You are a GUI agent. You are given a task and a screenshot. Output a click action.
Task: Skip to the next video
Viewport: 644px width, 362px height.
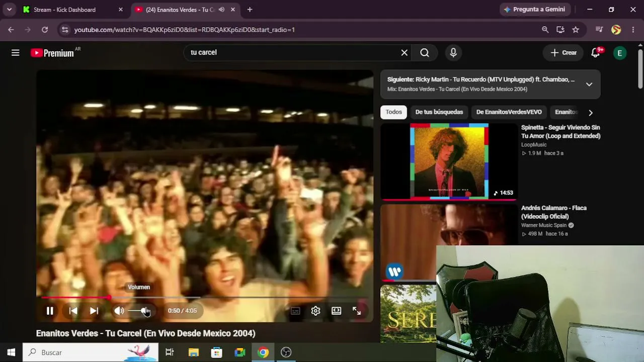[94, 311]
